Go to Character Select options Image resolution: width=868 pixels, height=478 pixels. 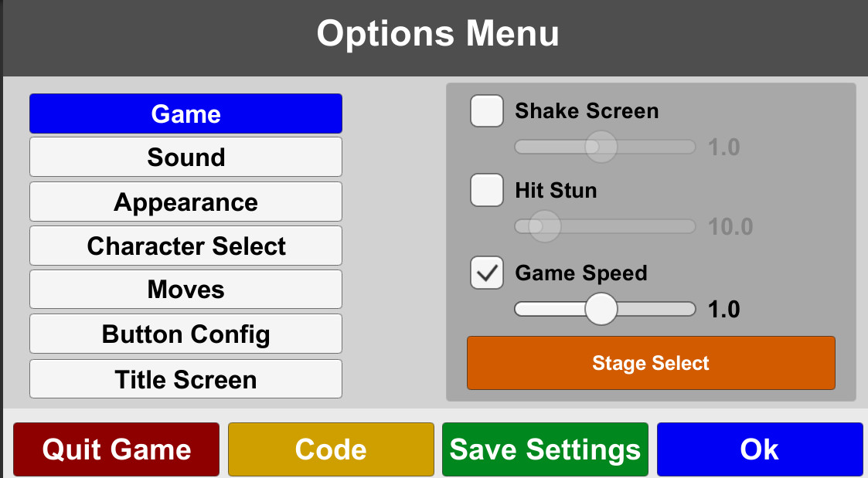coord(186,246)
